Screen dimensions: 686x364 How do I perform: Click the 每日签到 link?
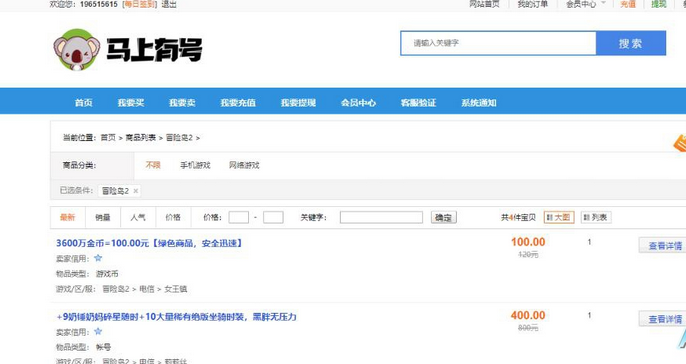tap(140, 4)
